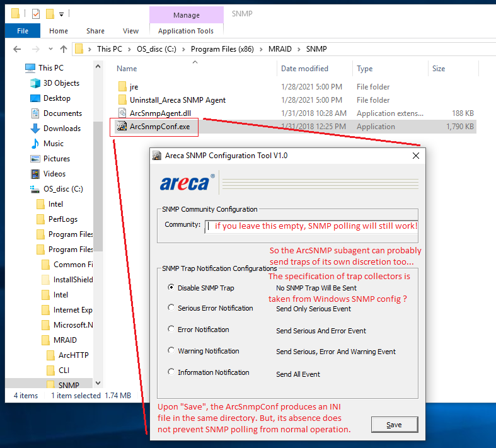Open Desktop in navigation pane

tap(50, 98)
